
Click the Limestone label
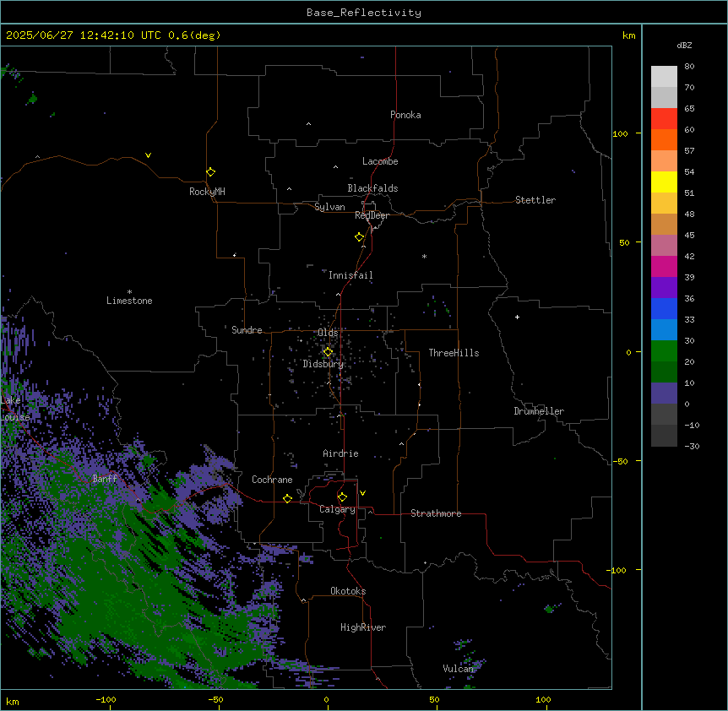pos(129,301)
